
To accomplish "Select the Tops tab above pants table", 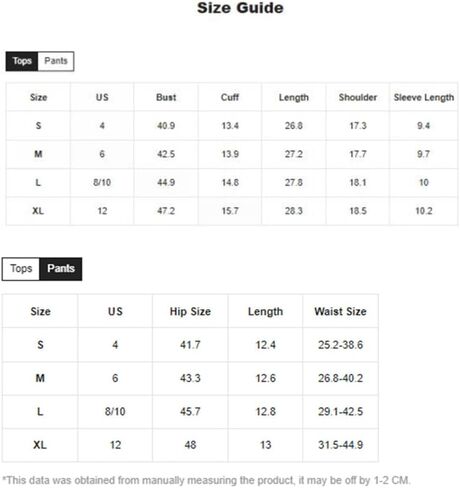I will 21,269.
